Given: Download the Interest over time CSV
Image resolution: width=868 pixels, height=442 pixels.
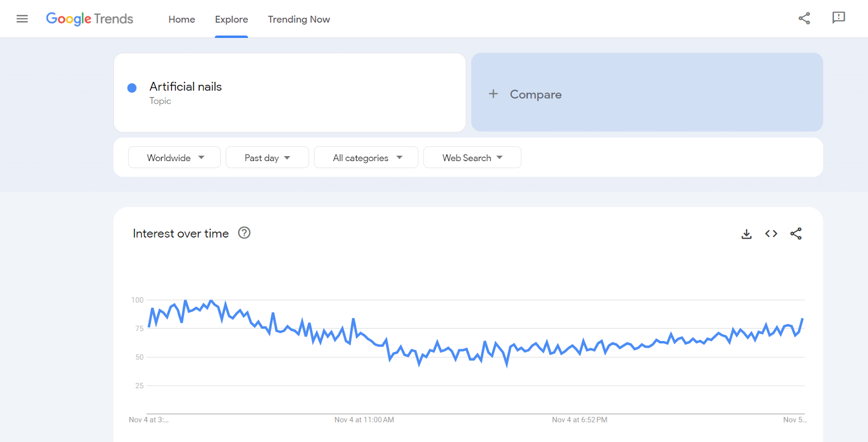Looking at the screenshot, I should 746,234.
